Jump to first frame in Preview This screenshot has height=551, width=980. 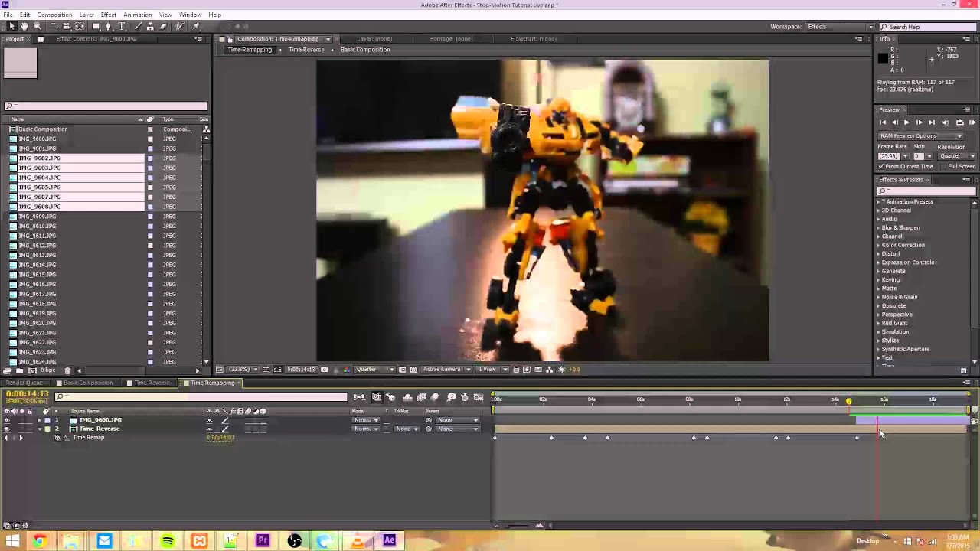click(x=882, y=122)
